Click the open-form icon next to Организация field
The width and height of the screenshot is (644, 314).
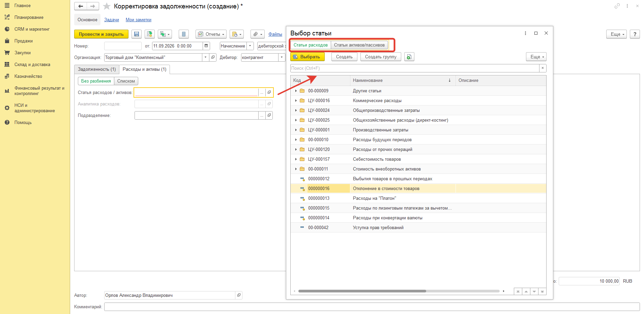coord(213,57)
